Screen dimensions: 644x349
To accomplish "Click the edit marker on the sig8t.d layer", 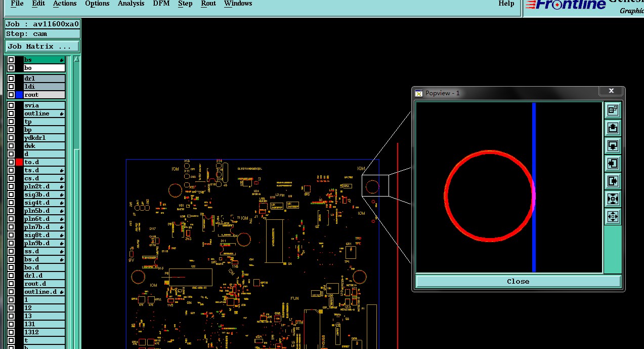I will [x=62, y=236].
